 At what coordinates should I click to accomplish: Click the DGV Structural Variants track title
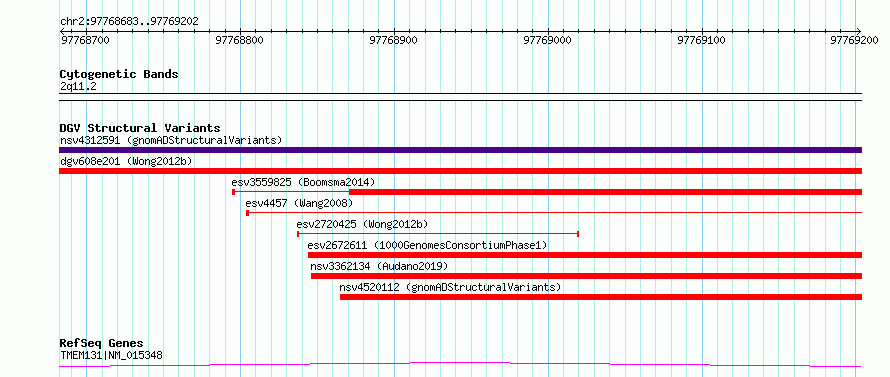pyautogui.click(x=140, y=128)
